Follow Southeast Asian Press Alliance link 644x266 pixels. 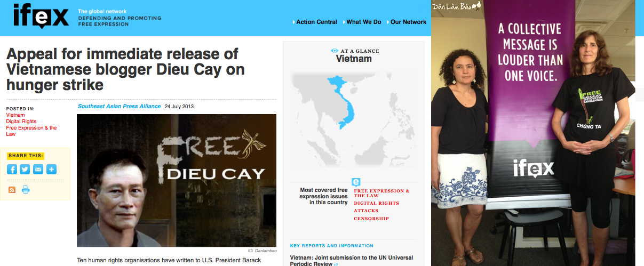[119, 106]
